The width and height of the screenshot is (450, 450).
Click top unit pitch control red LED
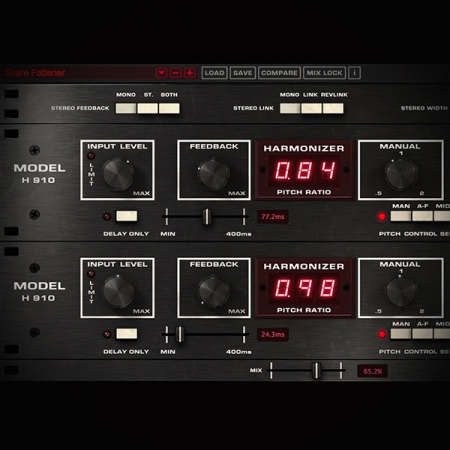click(x=382, y=216)
